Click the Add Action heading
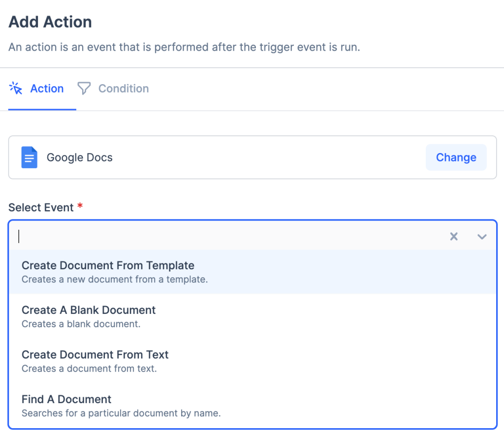This screenshot has width=504, height=436. (x=50, y=22)
